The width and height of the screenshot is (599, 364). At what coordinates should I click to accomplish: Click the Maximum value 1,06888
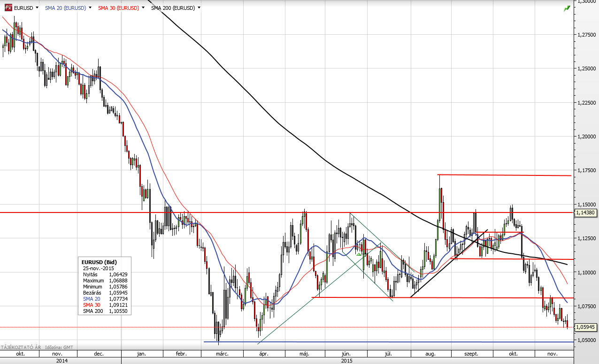[x=118, y=281]
